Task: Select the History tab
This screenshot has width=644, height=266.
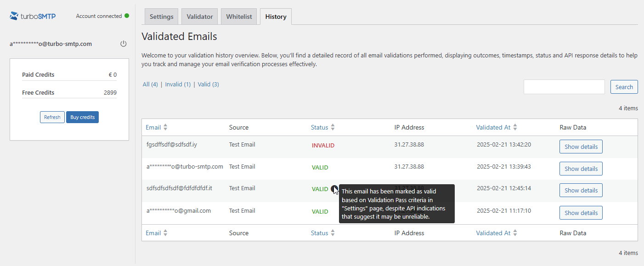Action: (276, 17)
